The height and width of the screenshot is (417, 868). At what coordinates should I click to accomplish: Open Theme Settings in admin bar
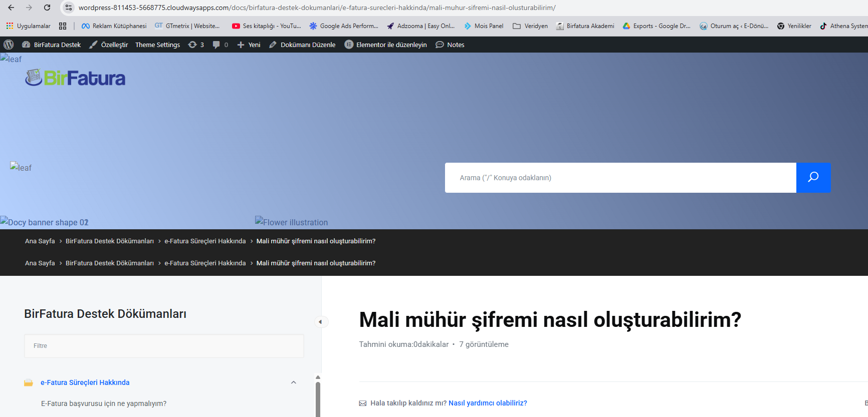click(157, 45)
